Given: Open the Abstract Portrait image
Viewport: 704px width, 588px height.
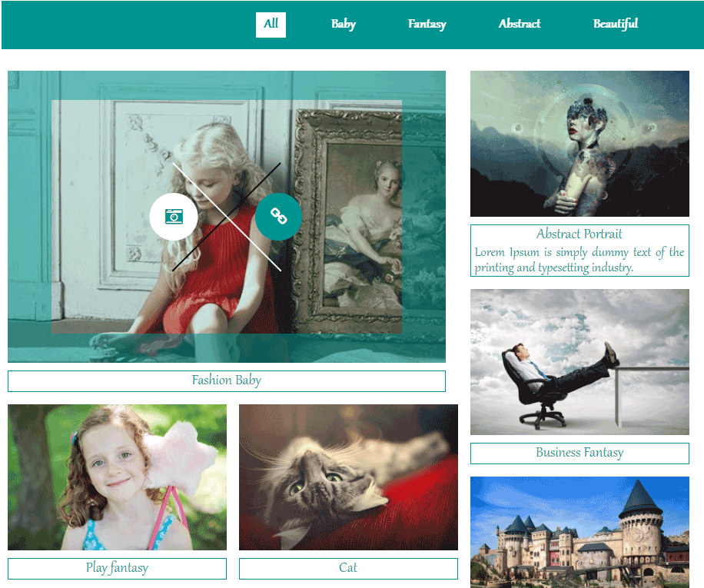Looking at the screenshot, I should (x=579, y=144).
